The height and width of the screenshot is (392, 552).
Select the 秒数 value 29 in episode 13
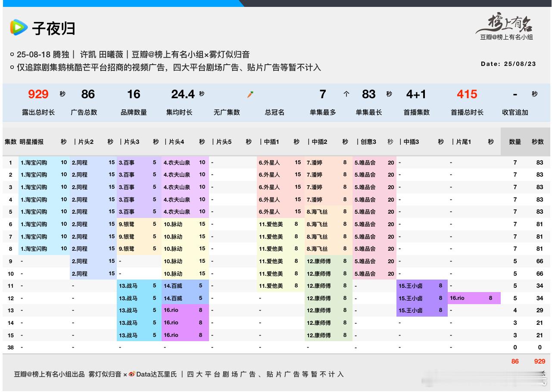click(x=540, y=311)
